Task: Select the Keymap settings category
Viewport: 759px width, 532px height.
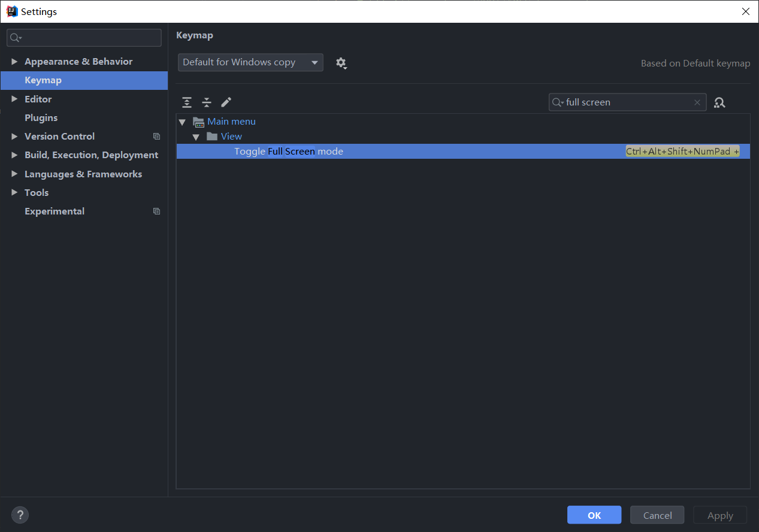Action: pyautogui.click(x=84, y=80)
